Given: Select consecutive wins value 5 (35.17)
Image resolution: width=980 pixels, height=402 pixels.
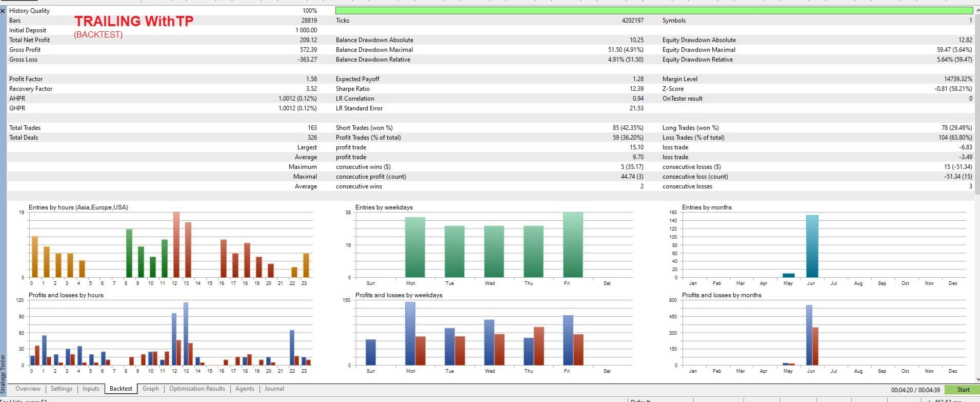Looking at the screenshot, I should click(632, 167).
